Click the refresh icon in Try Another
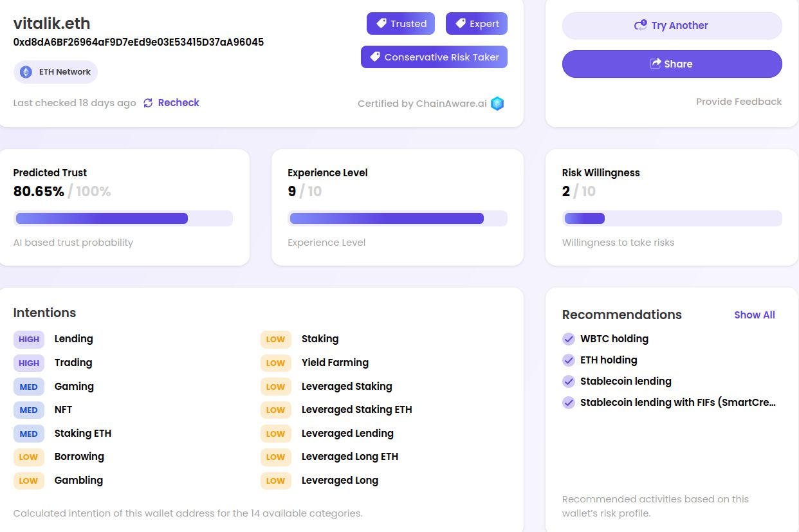Viewport: 799px width, 532px height. (x=640, y=25)
